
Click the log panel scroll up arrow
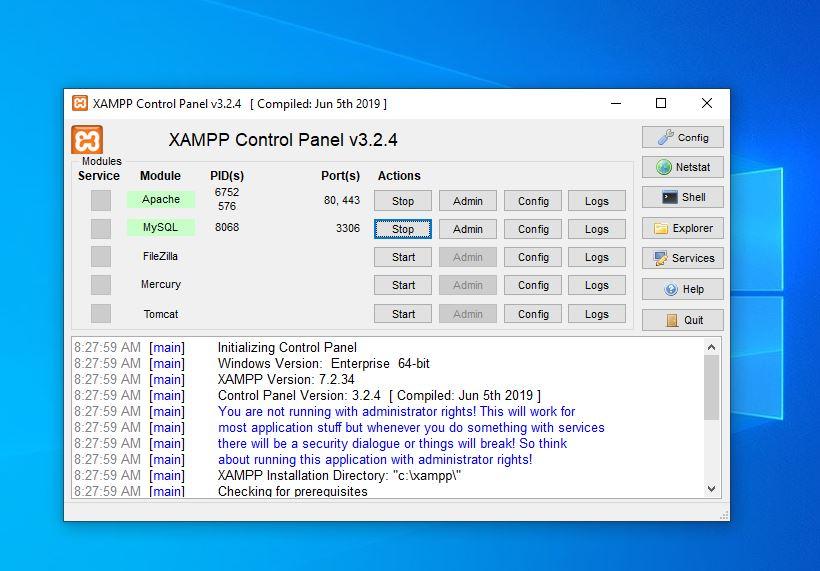coord(711,347)
